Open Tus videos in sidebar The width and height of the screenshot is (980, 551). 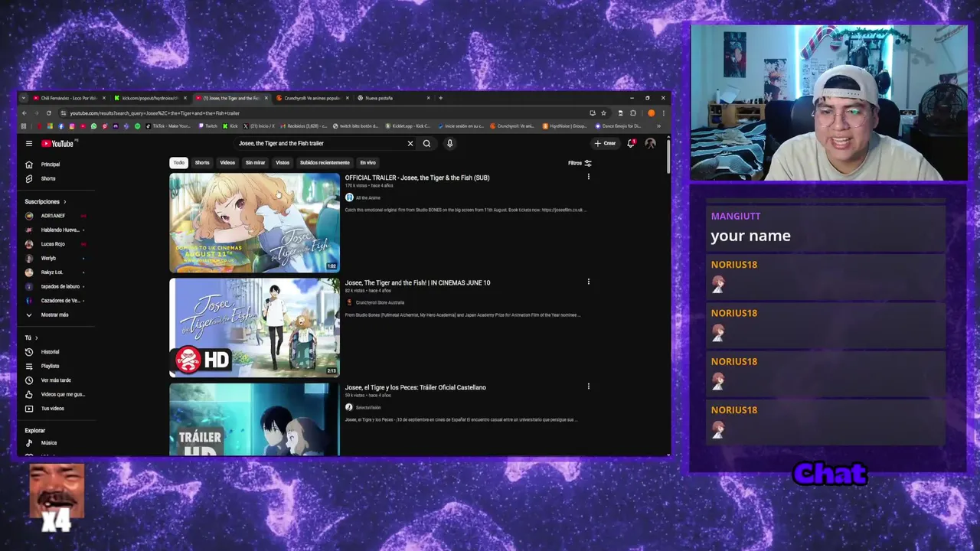coord(54,409)
